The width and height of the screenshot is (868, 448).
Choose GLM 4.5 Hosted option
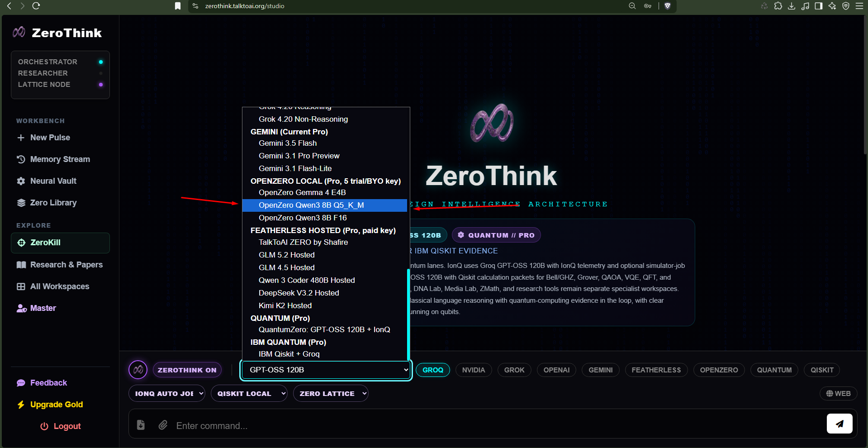(x=325, y=267)
